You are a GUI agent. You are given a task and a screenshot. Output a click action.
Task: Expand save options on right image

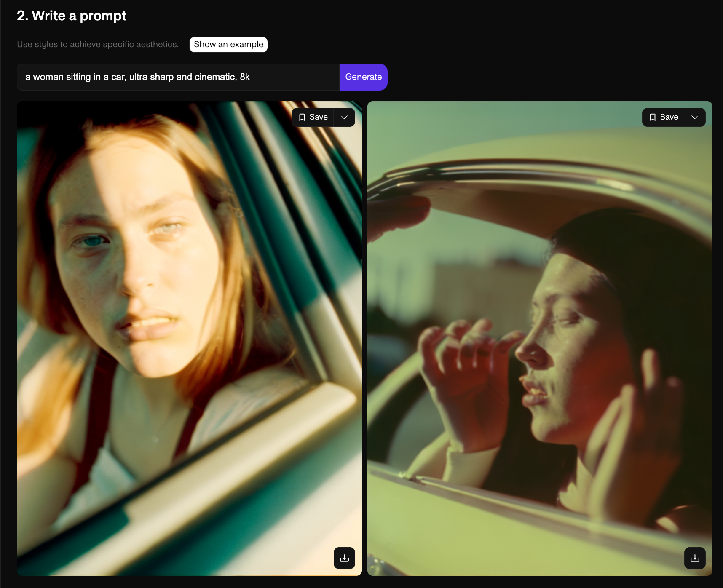pos(695,117)
